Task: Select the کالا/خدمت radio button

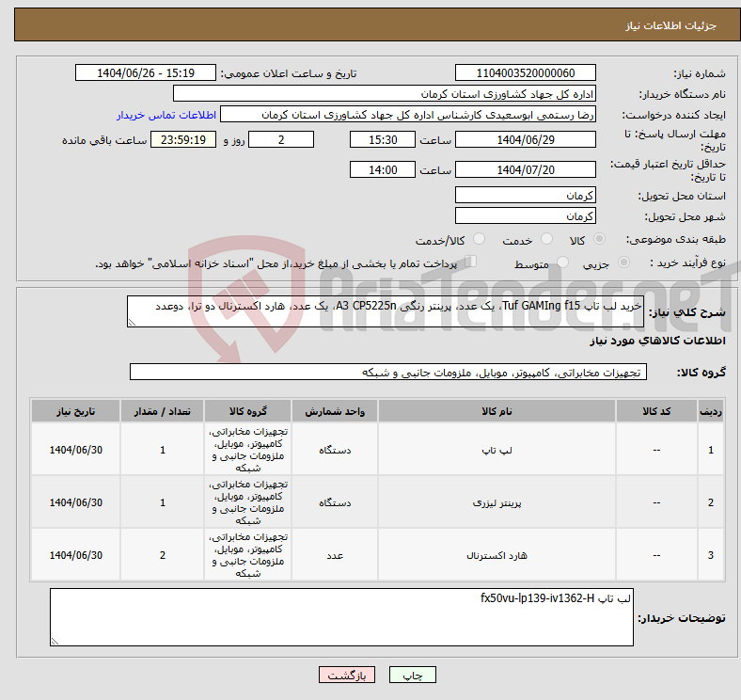Action: (x=479, y=239)
